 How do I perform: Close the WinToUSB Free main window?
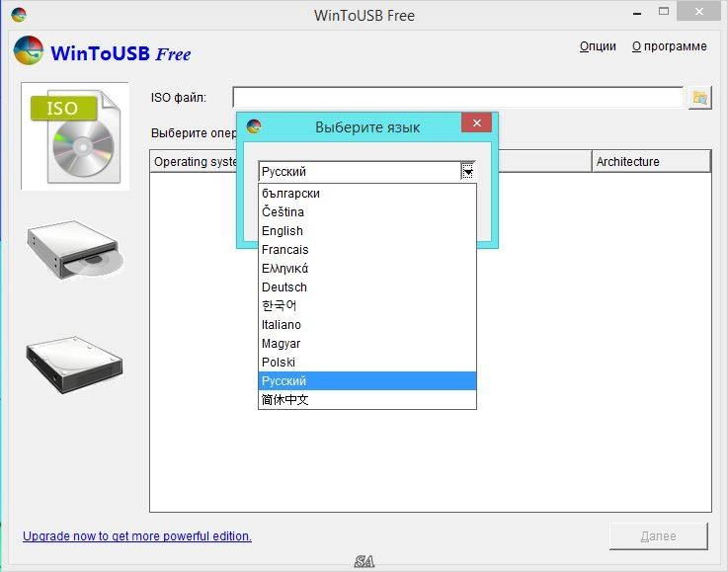pyautogui.click(x=698, y=12)
